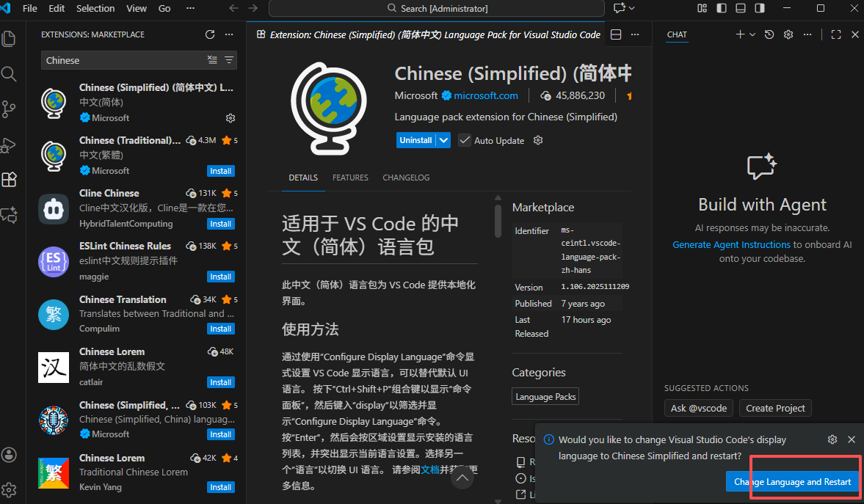Viewport: 864px width, 504px height.
Task: Open the View menu
Action: tap(136, 8)
